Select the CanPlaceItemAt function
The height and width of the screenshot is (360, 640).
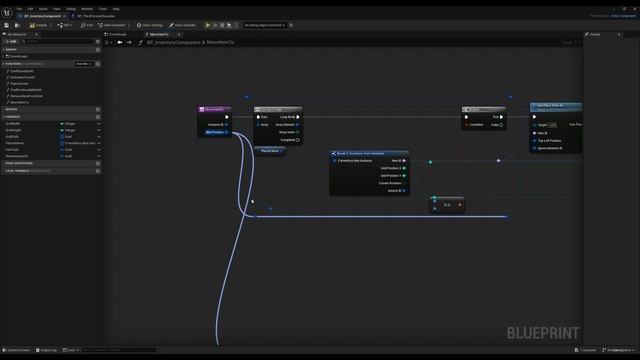pyautogui.click(x=22, y=71)
